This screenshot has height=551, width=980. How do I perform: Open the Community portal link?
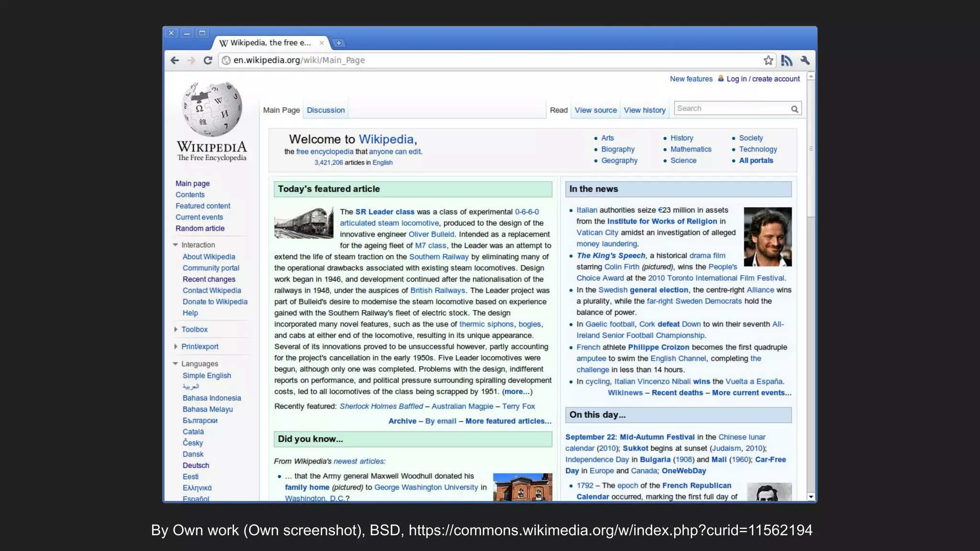click(x=211, y=268)
